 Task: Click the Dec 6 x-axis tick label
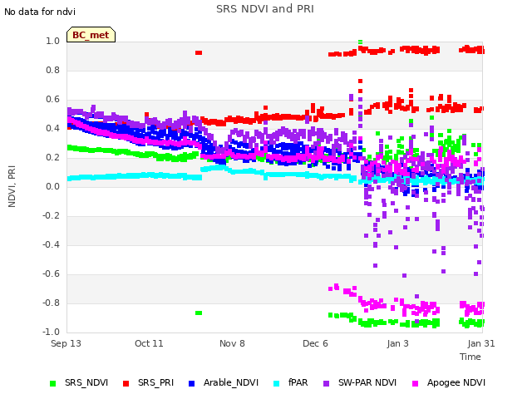tap(315, 343)
